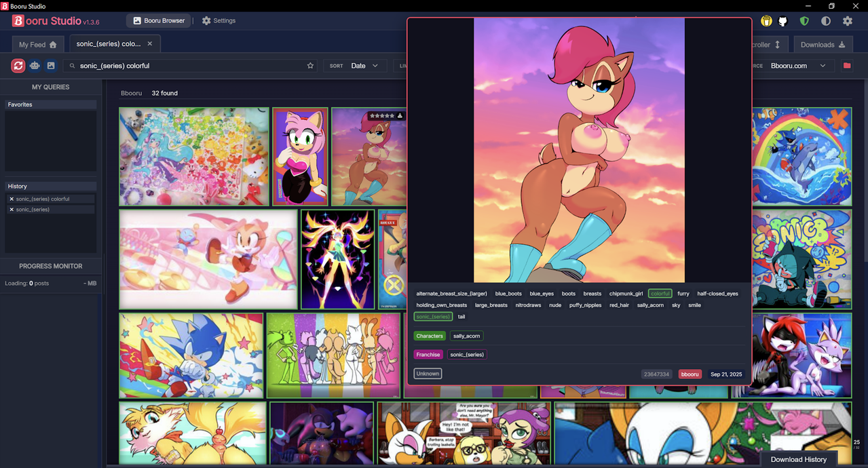
Task: Click the pink Franchise label
Action: click(428, 355)
